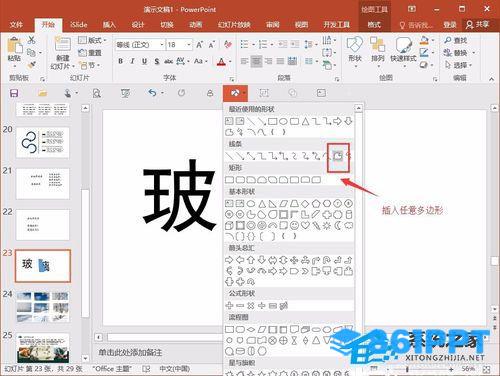The height and width of the screenshot is (376, 500).
Task: Create a new slide with 新建幻灯片 icon
Action: (x=62, y=53)
